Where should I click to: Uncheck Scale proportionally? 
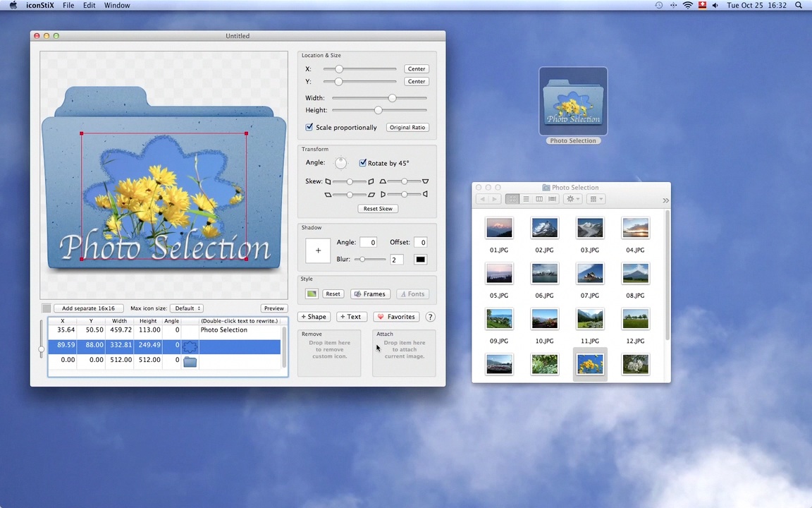[x=309, y=128]
